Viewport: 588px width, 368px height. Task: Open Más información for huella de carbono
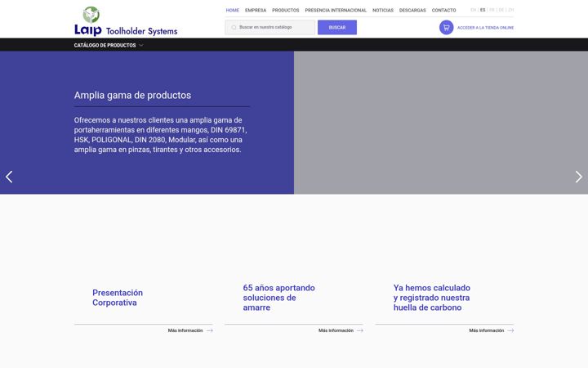pos(487,330)
